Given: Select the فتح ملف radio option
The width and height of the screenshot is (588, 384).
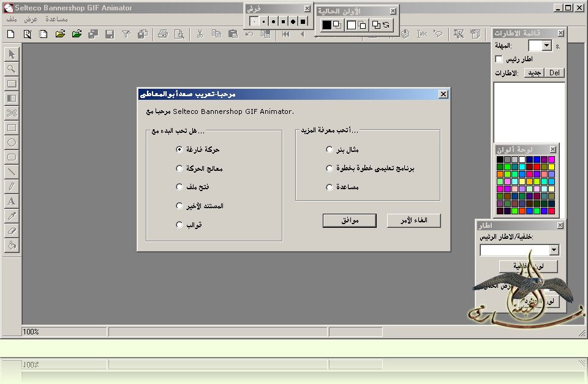Looking at the screenshot, I should (179, 187).
